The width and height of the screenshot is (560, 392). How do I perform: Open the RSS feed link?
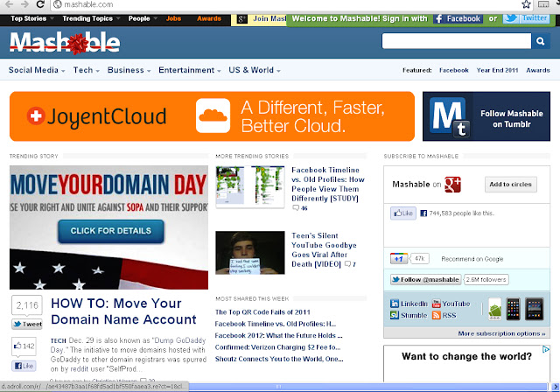pyautogui.click(x=444, y=315)
